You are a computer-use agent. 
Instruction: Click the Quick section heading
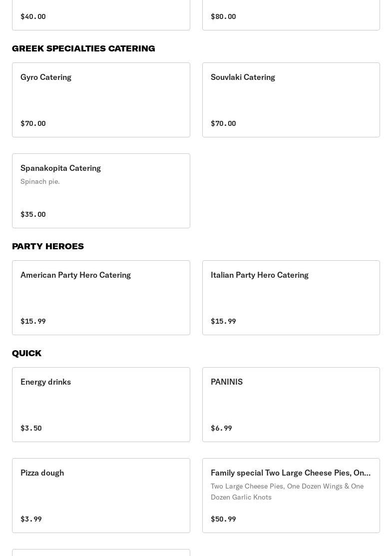coord(26,353)
